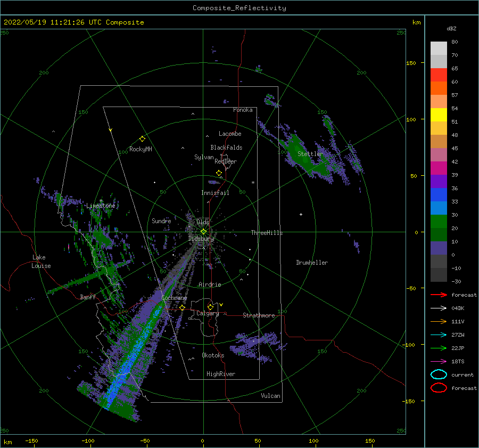Click the Airdrie city label
The height and width of the screenshot is (448, 479).
210,284
